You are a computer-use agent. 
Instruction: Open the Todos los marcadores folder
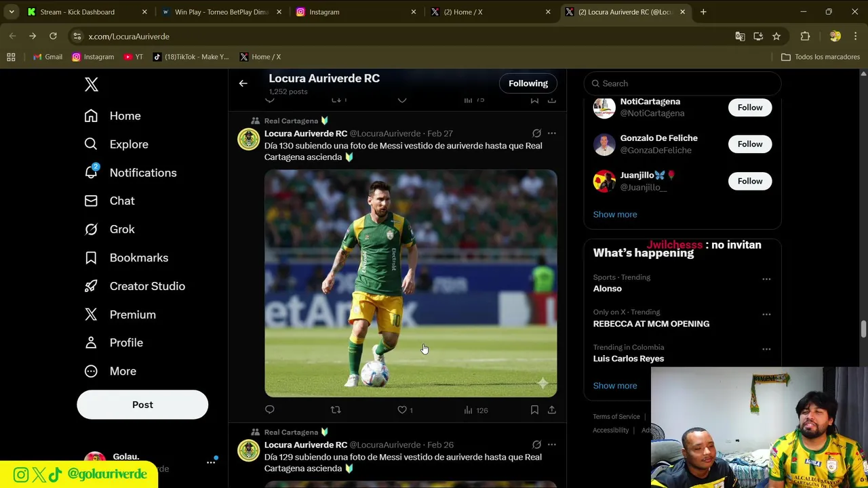[821, 57]
